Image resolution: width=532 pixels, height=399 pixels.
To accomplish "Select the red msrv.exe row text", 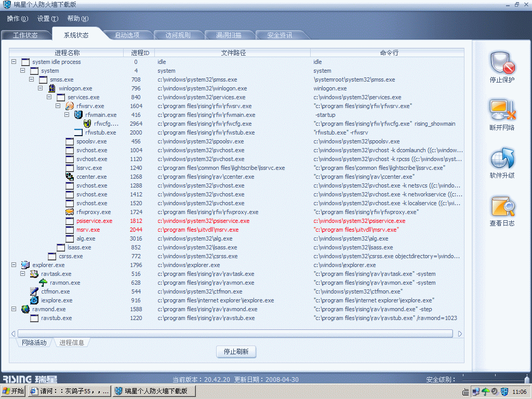I will (x=88, y=230).
